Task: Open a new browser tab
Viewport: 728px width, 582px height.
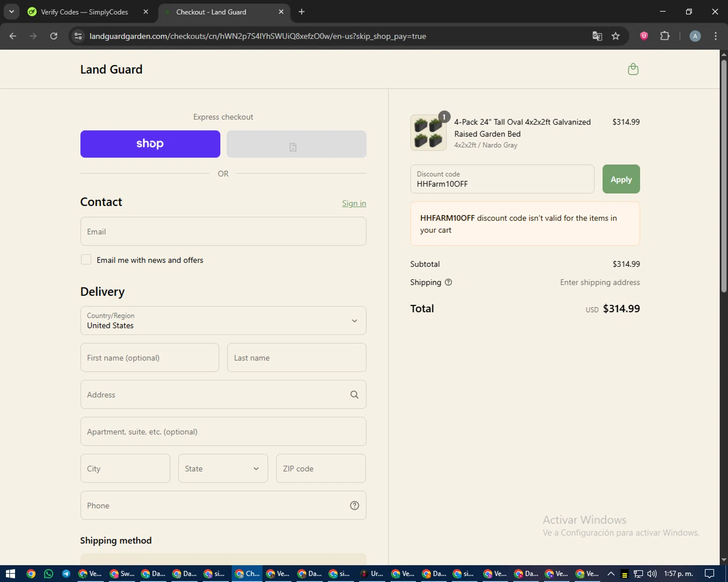Action: coord(301,12)
